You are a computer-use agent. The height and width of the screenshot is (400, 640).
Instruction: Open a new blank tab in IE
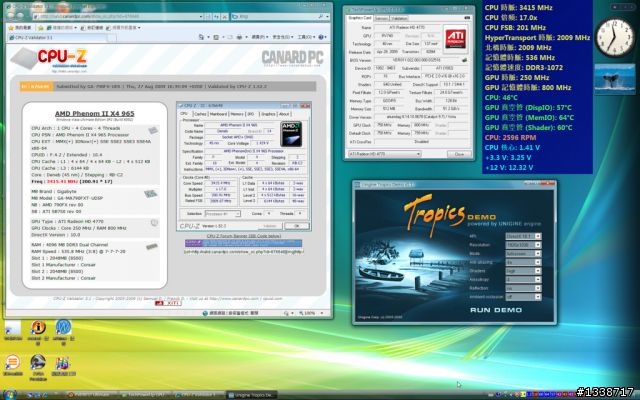[x=112, y=38]
